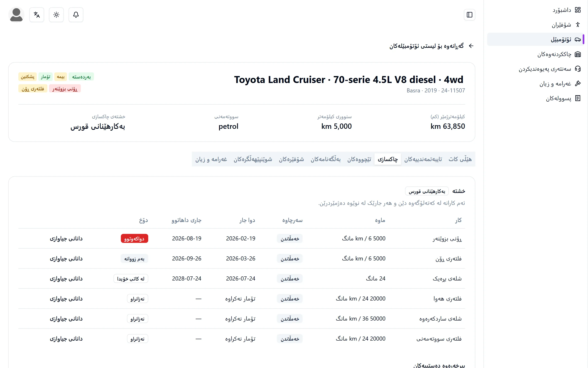Open the user avatar menu

coord(16,15)
